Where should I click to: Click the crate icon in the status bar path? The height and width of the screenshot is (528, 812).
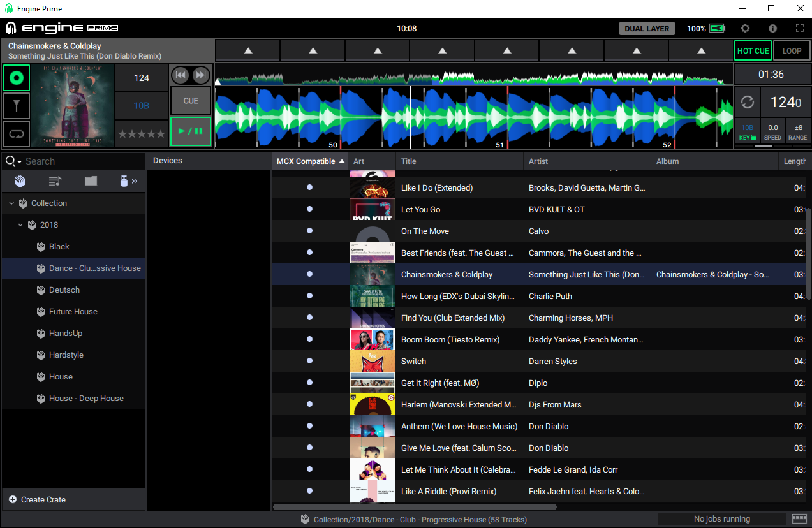coord(306,519)
